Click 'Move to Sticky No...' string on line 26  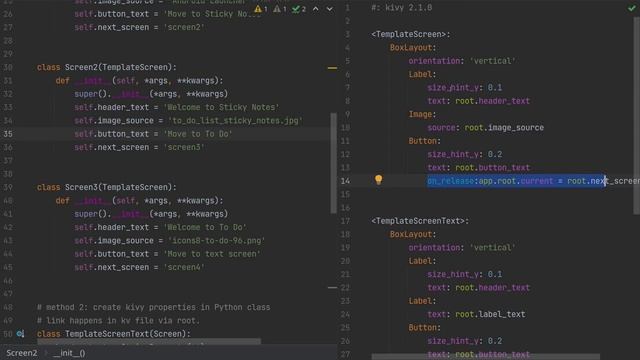pyautogui.click(x=212, y=14)
